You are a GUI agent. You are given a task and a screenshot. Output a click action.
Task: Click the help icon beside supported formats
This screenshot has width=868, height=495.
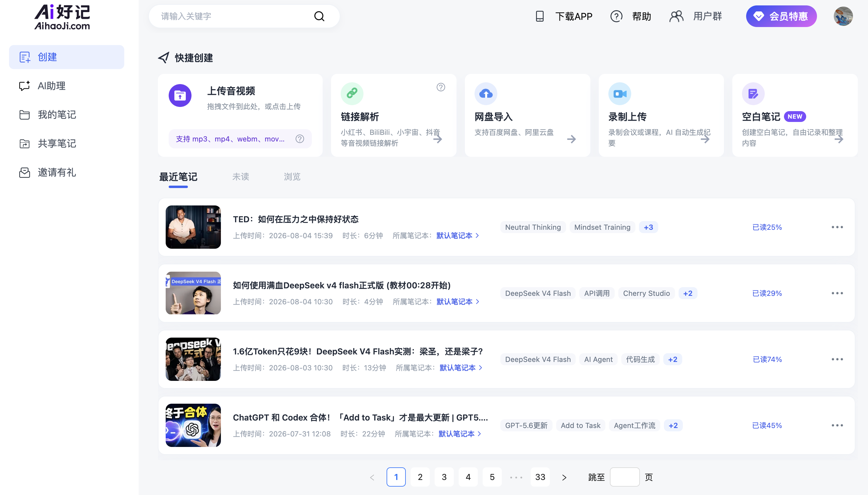pyautogui.click(x=300, y=139)
